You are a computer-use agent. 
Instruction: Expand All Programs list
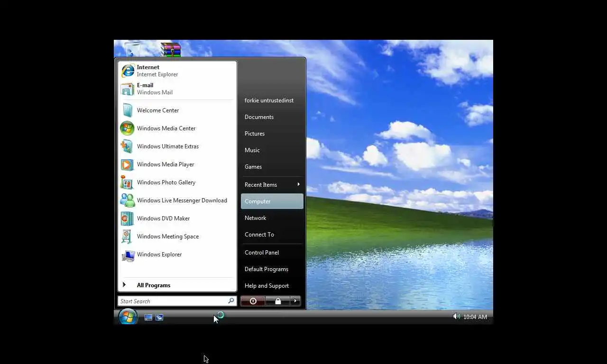click(x=177, y=285)
